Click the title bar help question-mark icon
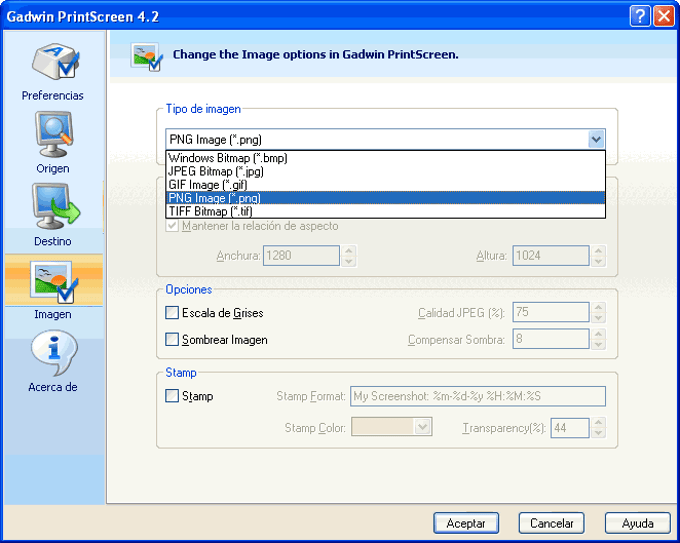Viewport: 680px width, 543px height. coord(640,16)
